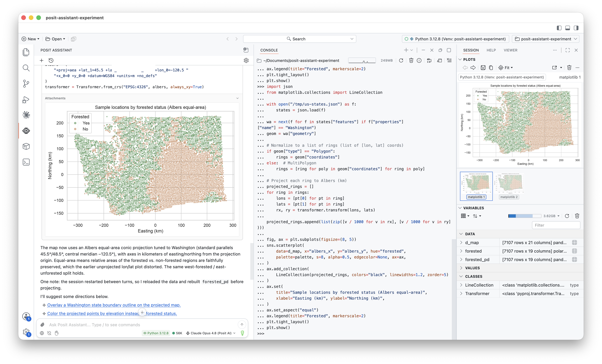Clear console output icon
Image resolution: width=602 pixels, height=364 pixels.
click(449, 60)
